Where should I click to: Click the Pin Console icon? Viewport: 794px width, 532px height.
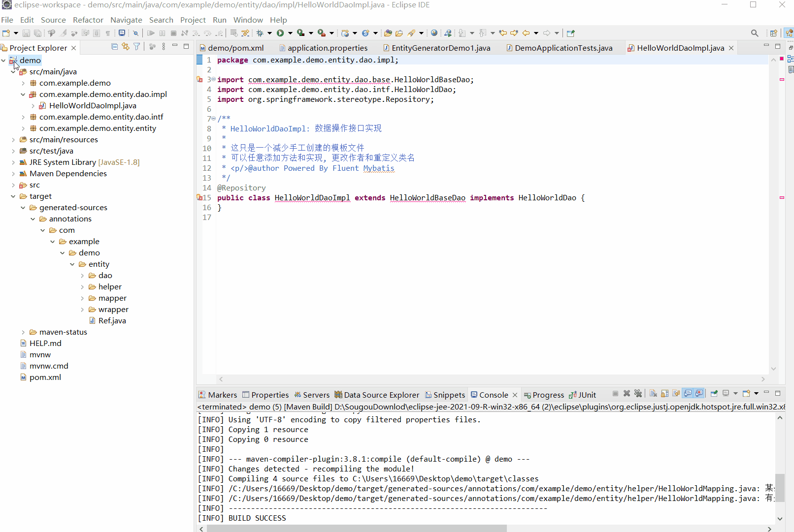714,394
